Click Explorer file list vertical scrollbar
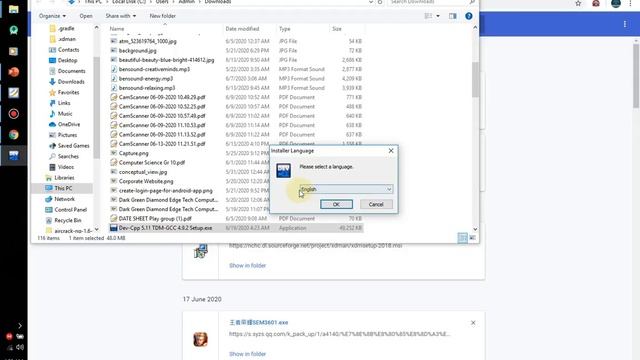This screenshot has height=360, width=640. [x=475, y=80]
